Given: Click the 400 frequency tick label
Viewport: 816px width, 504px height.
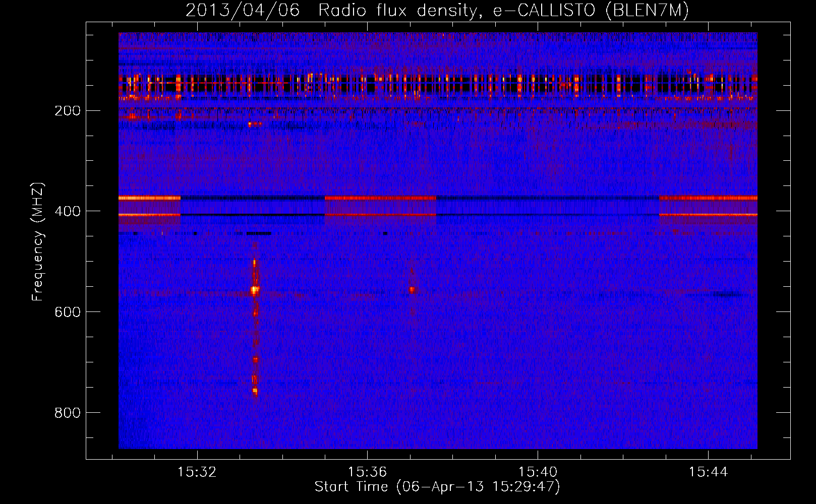Looking at the screenshot, I should point(68,211).
